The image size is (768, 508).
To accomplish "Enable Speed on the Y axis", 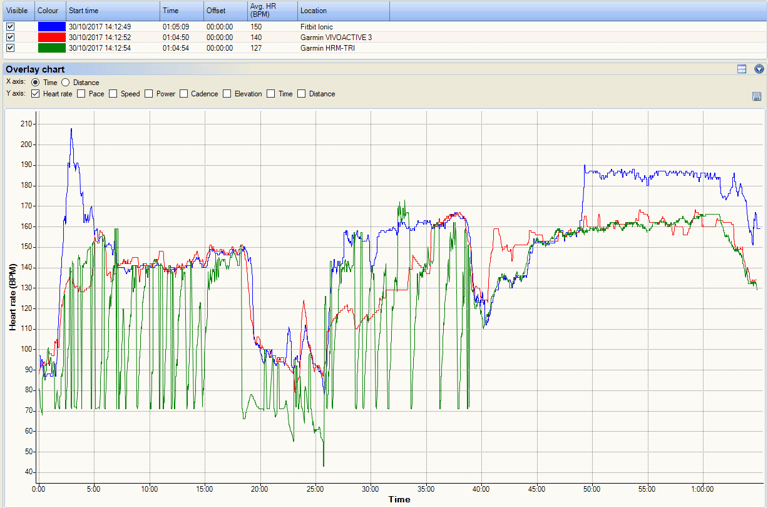I will point(114,94).
